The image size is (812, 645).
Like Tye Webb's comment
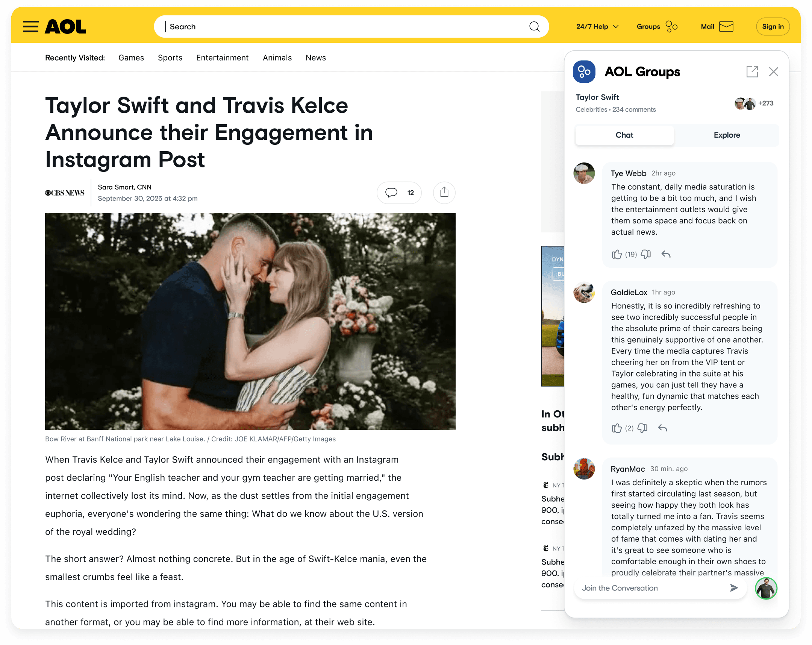[617, 255]
